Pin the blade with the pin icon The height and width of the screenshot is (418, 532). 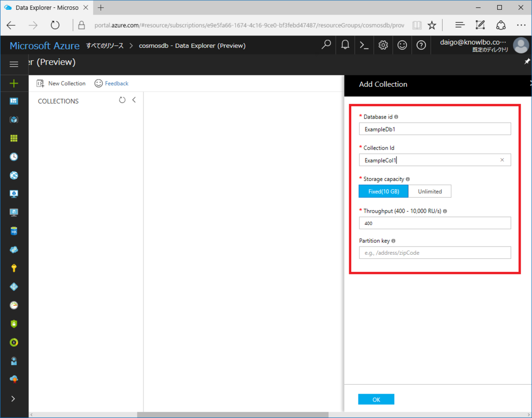click(x=527, y=61)
